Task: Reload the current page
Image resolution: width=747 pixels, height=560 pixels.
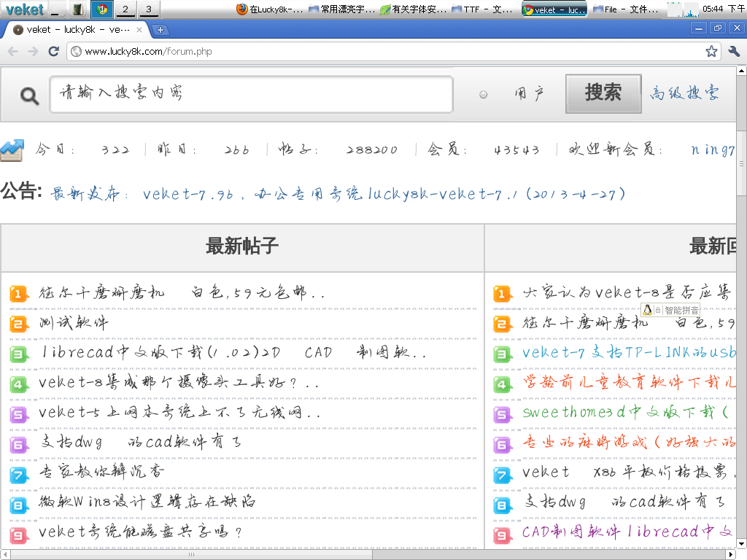Action: click(54, 52)
